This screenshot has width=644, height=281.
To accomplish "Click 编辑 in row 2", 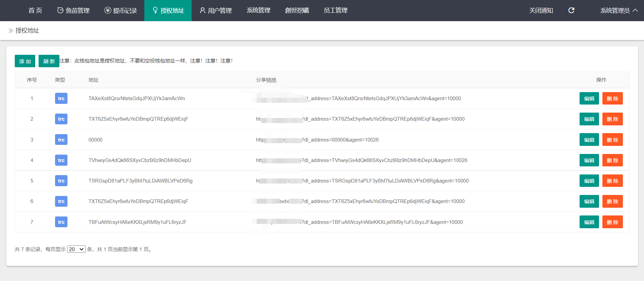I will click(589, 119).
